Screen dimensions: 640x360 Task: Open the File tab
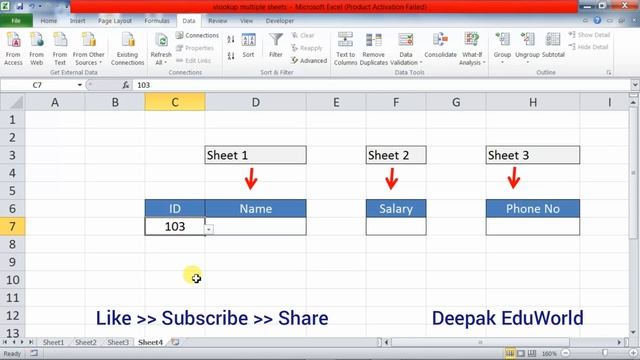coord(16,20)
